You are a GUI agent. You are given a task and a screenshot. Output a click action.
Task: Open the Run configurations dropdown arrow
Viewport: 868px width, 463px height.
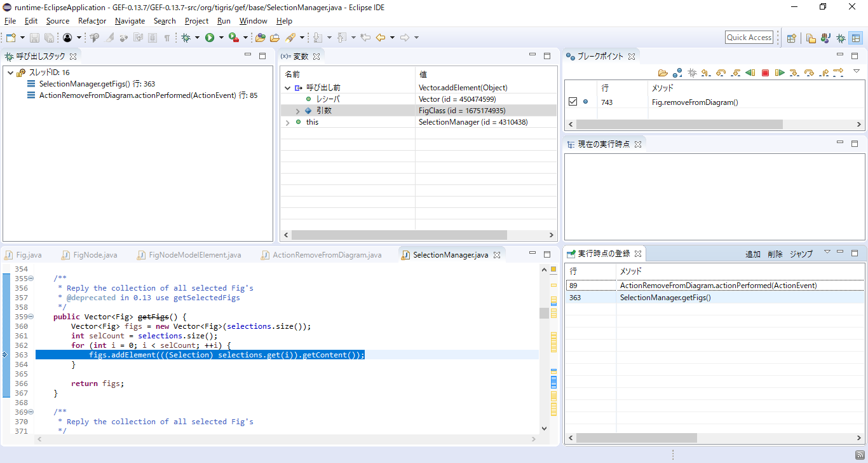221,38
